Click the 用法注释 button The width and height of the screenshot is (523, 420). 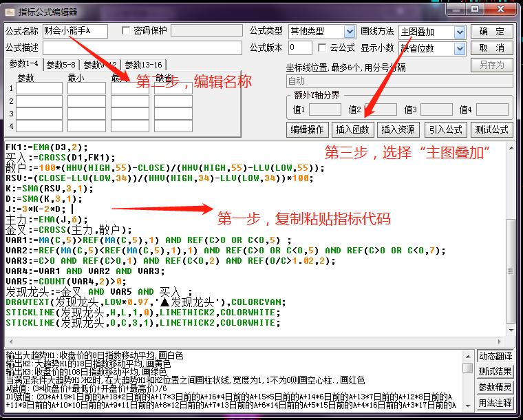pyautogui.click(x=495, y=403)
